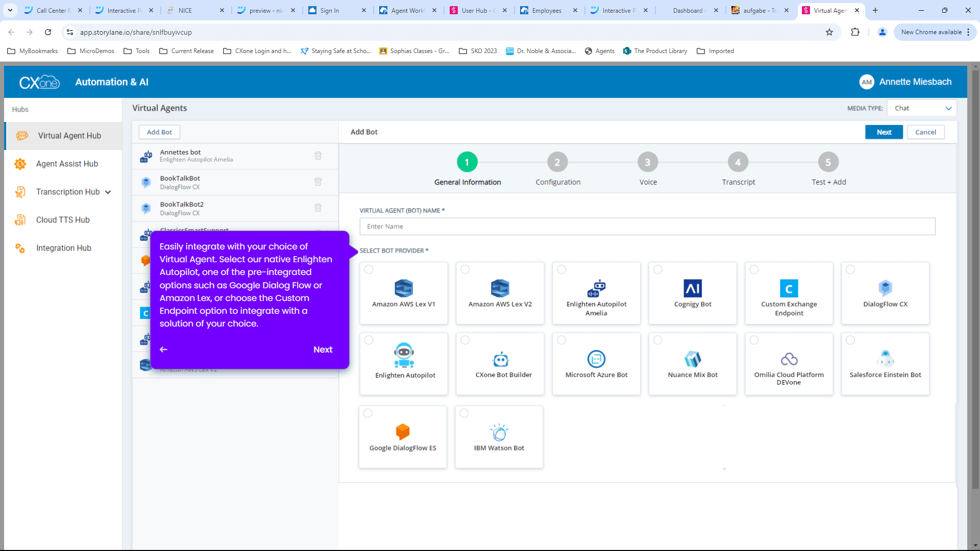Switch to the Dashboard browser tab
Viewport: 980px width, 551px height.
click(689, 10)
